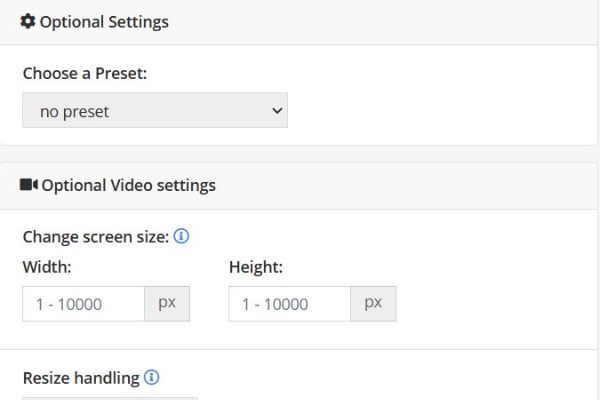This screenshot has width=600, height=400.
Task: Click the gear icon beside Optional Settings
Action: (28, 21)
